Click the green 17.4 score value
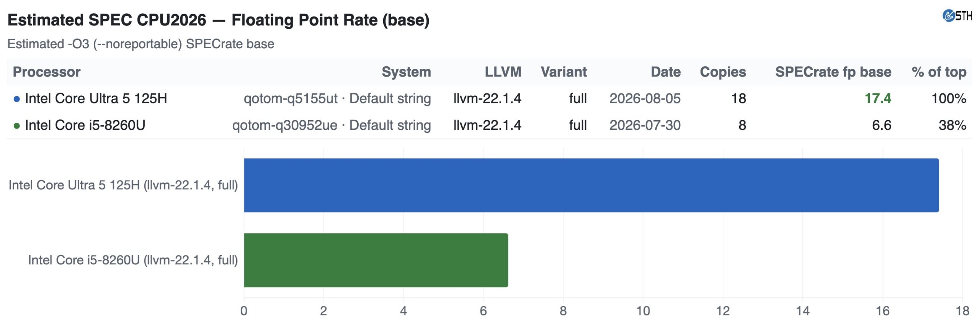 [x=878, y=99]
